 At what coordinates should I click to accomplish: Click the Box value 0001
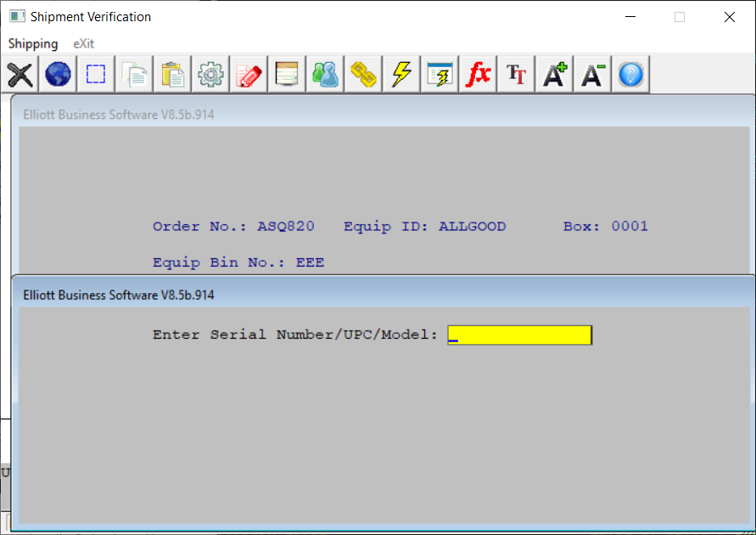point(630,226)
